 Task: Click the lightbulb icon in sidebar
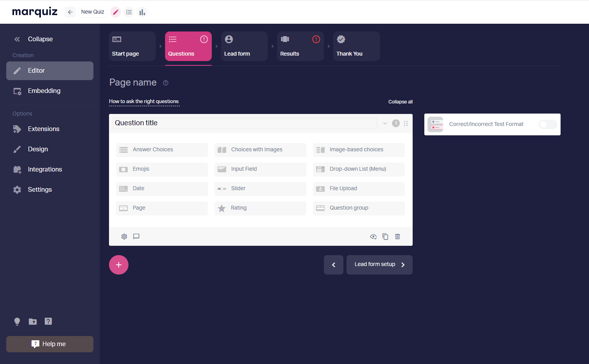pyautogui.click(x=17, y=321)
